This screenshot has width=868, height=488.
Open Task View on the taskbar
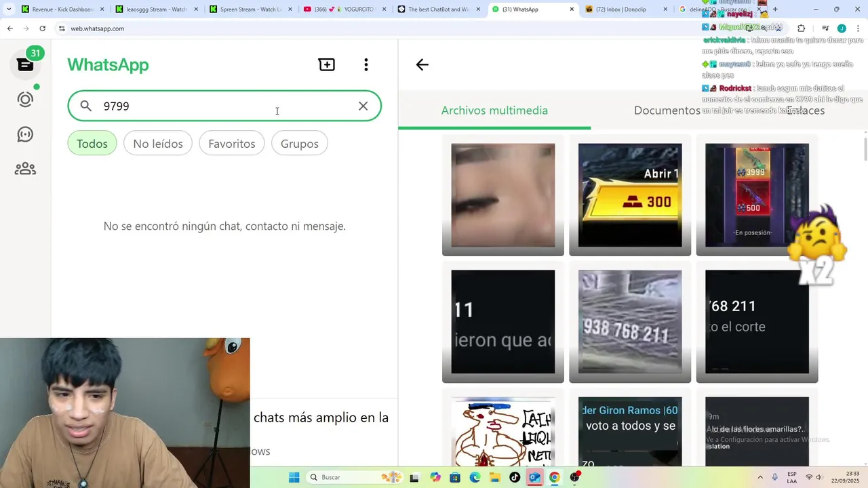[x=414, y=477]
